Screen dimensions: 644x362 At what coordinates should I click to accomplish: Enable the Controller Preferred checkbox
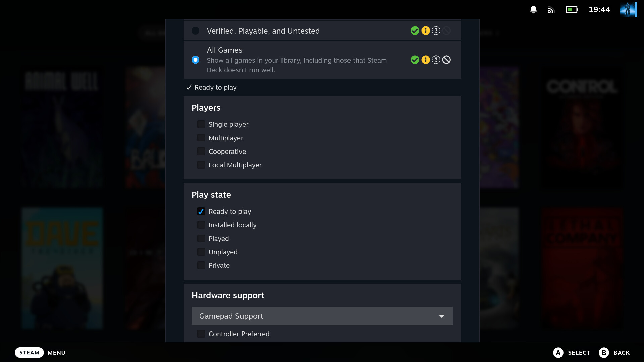pyautogui.click(x=201, y=334)
